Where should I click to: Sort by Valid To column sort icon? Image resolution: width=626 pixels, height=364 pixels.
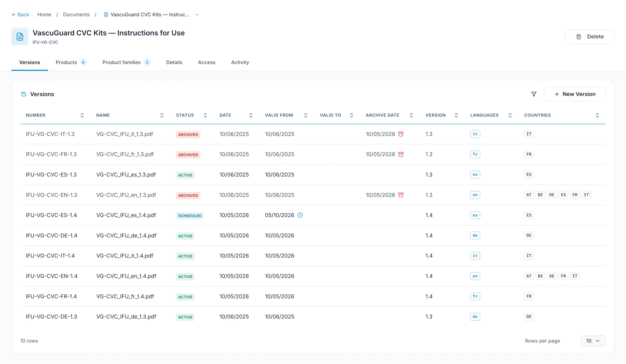point(351,115)
